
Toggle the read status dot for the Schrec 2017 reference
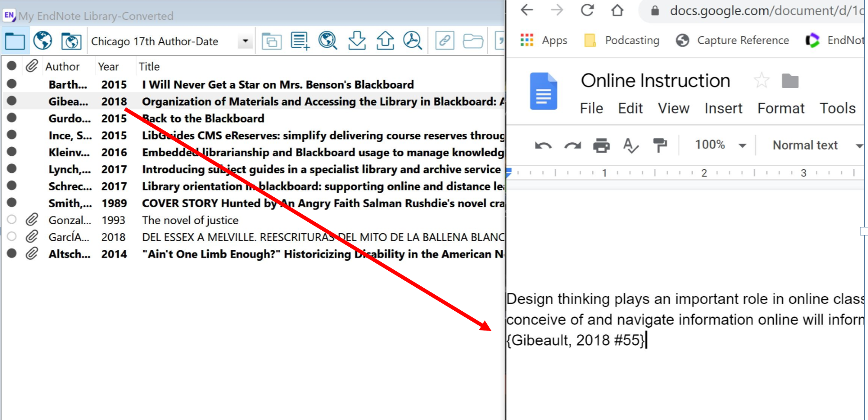click(12, 186)
